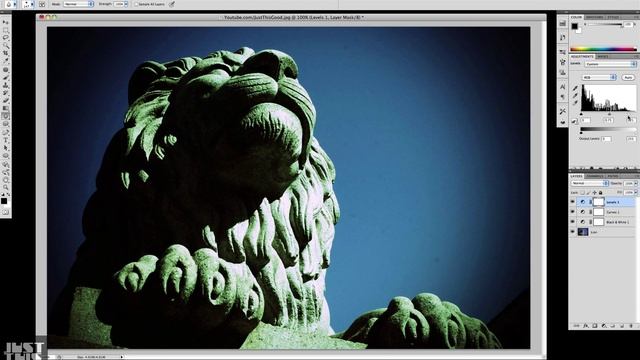Toggle lock image pixels
Screen dimensions: 640x360
[589, 192]
